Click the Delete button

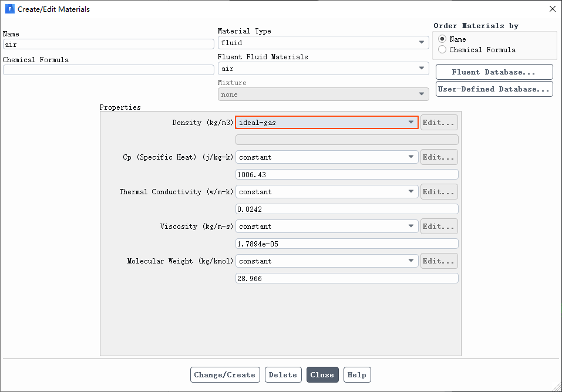coord(283,375)
